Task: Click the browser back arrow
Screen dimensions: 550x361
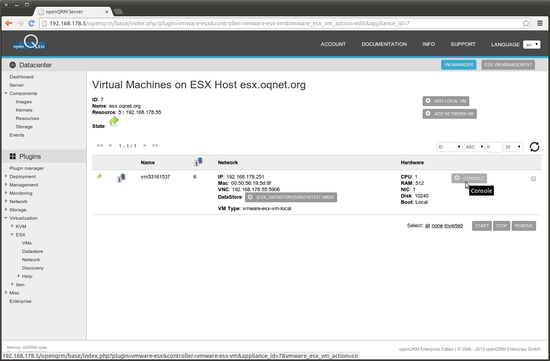Action: [x=9, y=23]
